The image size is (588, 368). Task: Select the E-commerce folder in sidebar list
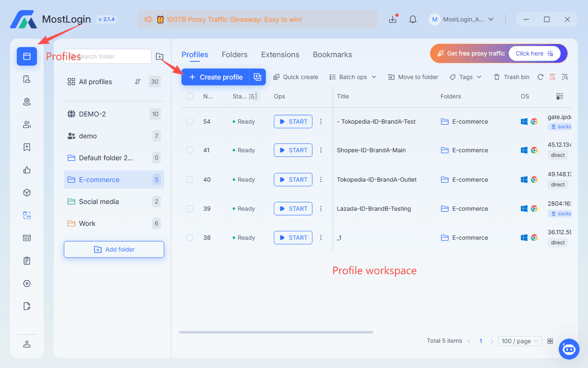click(114, 179)
